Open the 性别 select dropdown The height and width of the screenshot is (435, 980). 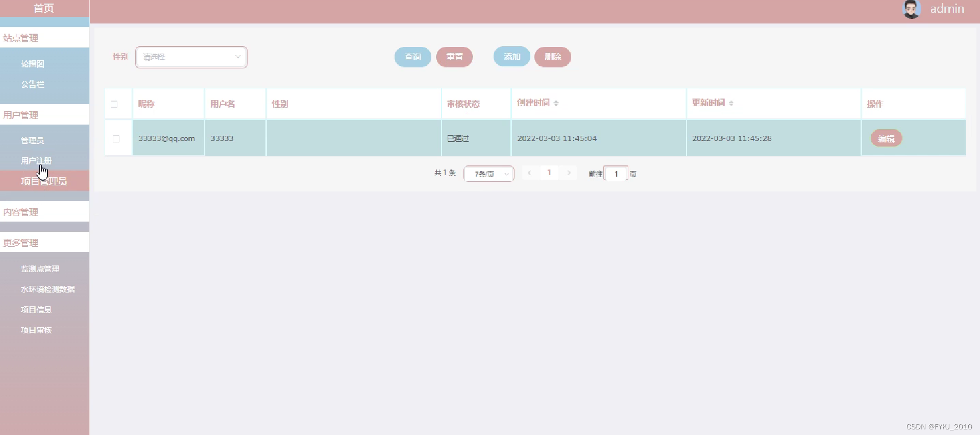pos(191,57)
